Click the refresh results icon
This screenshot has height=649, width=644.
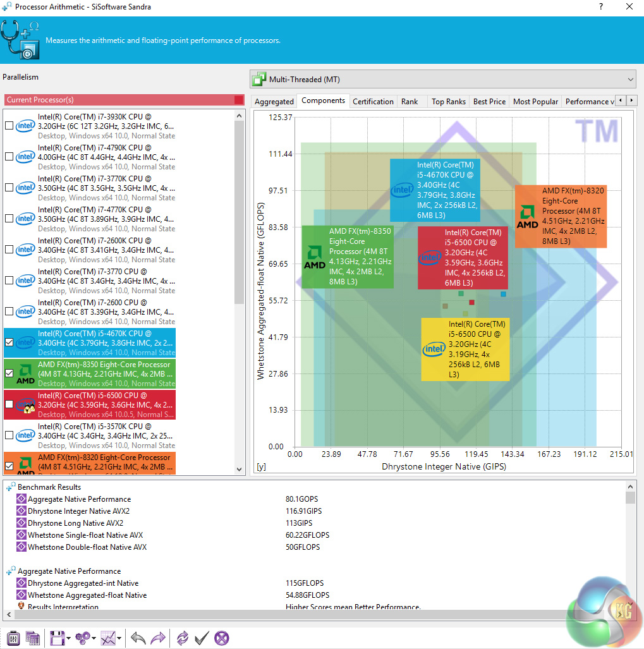tap(182, 638)
